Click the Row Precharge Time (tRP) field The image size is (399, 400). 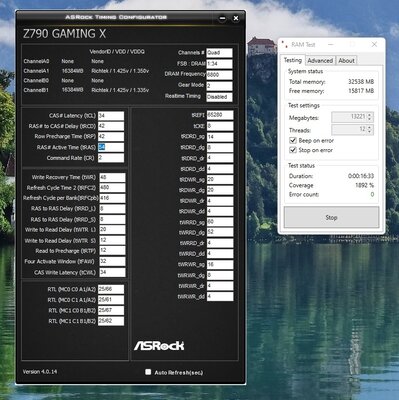coord(111,136)
